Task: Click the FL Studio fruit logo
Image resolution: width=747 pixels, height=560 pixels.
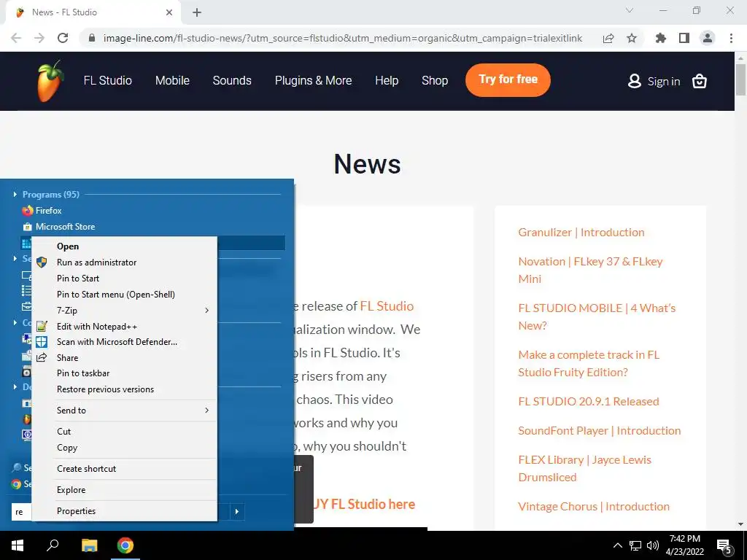Action: point(50,81)
